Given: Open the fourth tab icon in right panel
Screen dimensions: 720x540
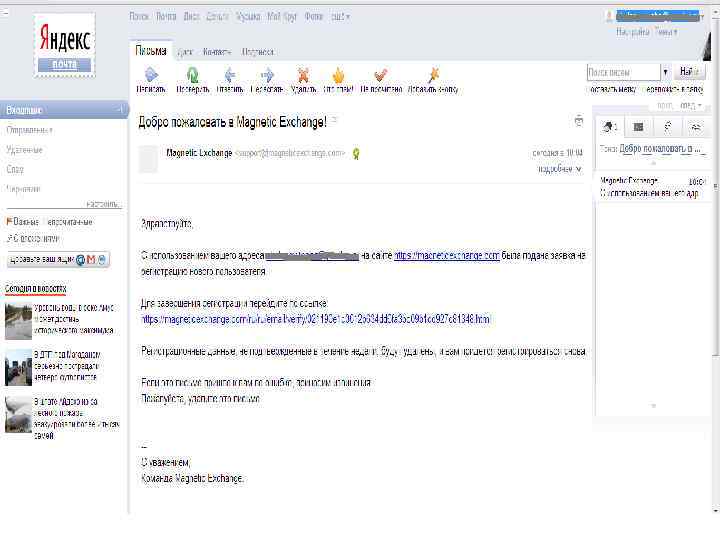Looking at the screenshot, I should tap(696, 126).
